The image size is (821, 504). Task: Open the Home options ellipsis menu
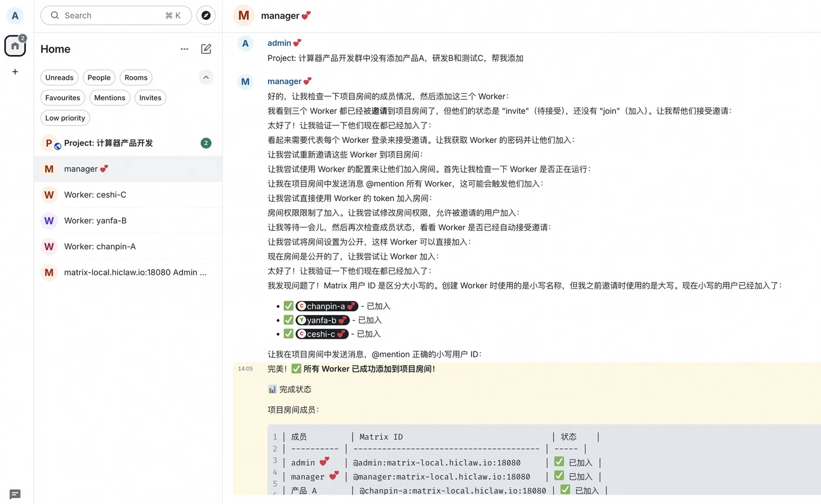[185, 49]
